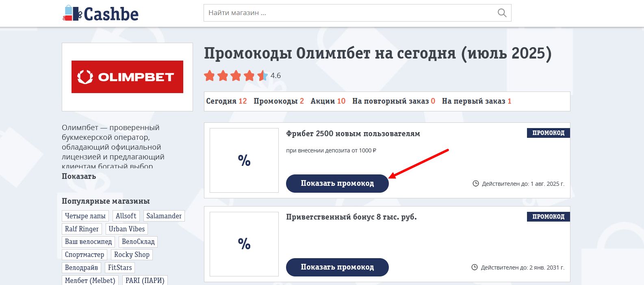644x285 pixels.
Task: Click ПРОМОКОД badge on Фрибет 2500 card
Action: 549,133
